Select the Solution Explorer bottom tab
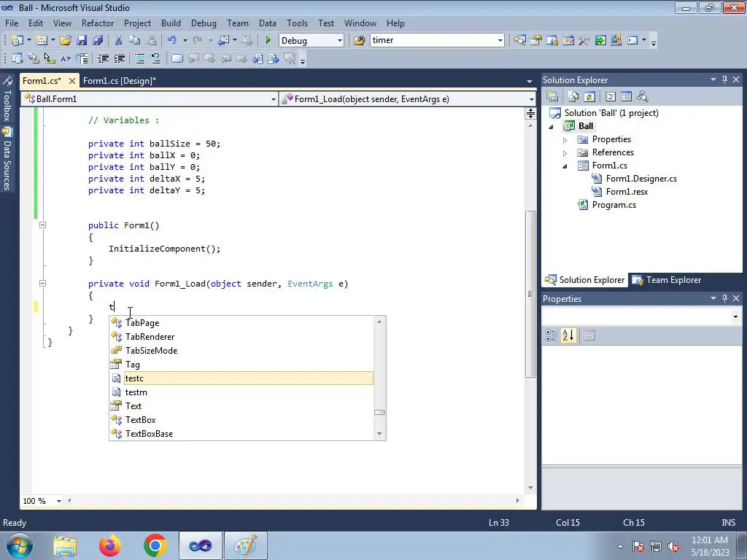 (584, 280)
